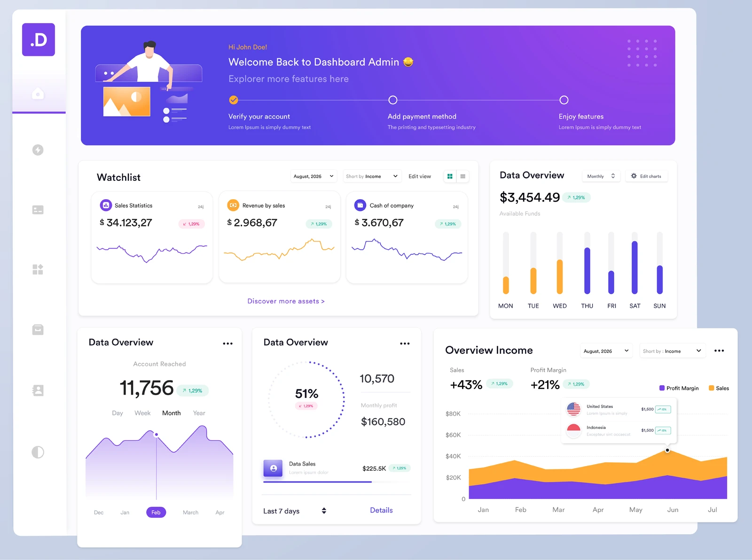
Task: Click the Edit charts button
Action: click(646, 176)
